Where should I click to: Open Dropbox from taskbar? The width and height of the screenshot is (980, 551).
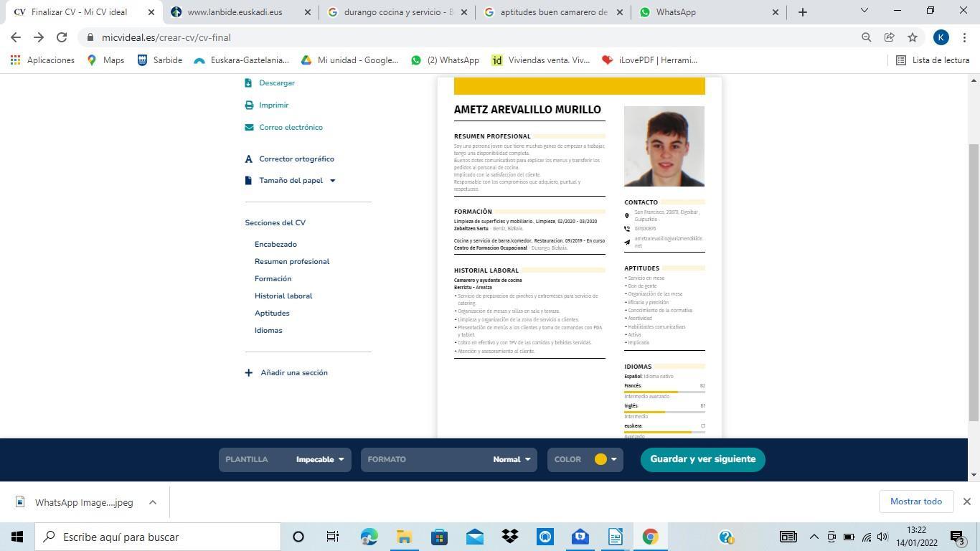510,537
